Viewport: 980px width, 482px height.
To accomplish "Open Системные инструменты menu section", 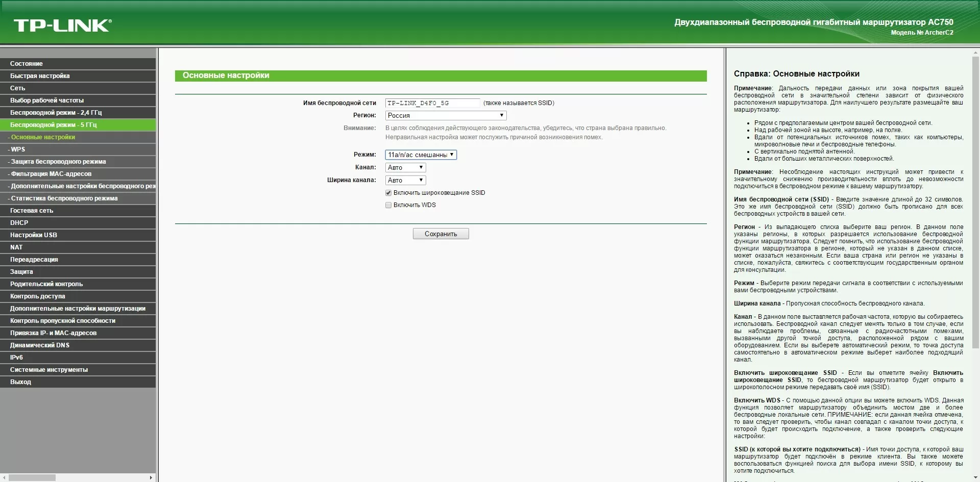I will pyautogui.click(x=78, y=370).
